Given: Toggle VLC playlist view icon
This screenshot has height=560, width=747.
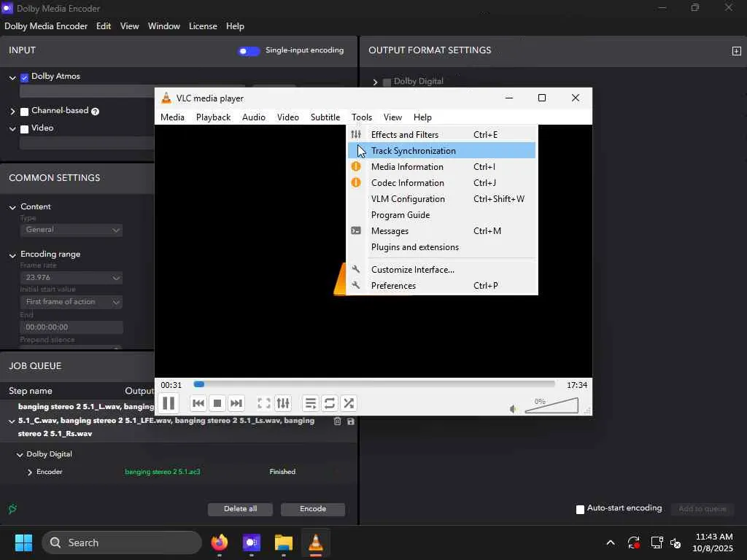Looking at the screenshot, I should [x=311, y=403].
